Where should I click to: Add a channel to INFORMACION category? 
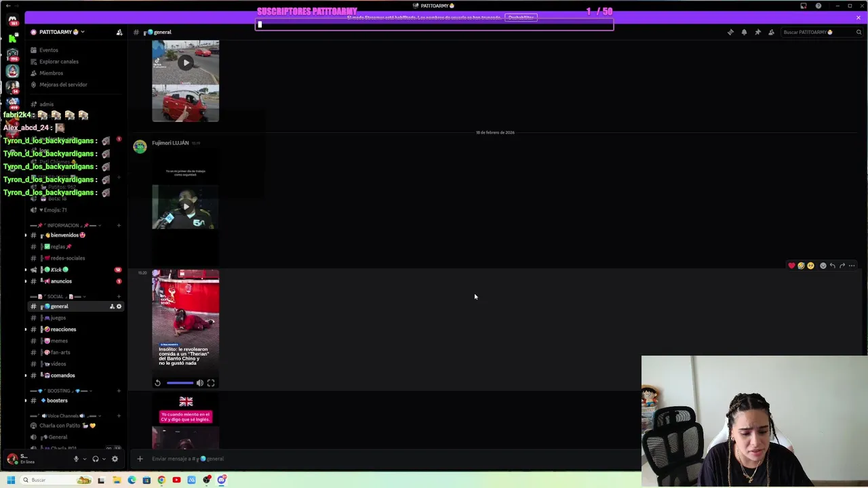[x=119, y=225]
